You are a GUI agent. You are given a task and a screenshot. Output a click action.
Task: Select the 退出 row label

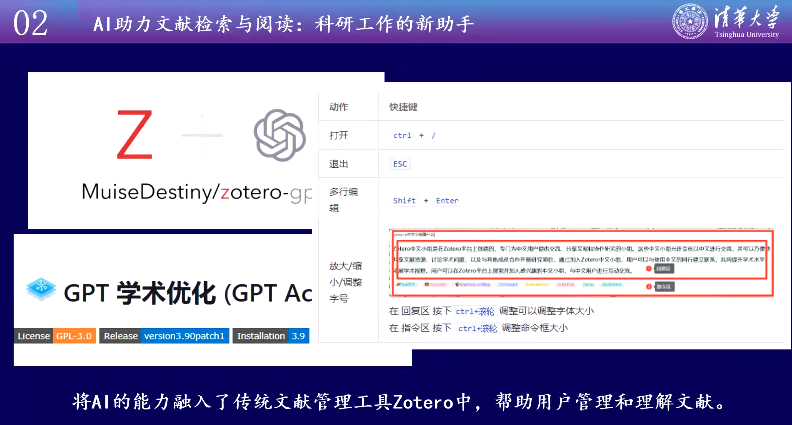[338, 164]
